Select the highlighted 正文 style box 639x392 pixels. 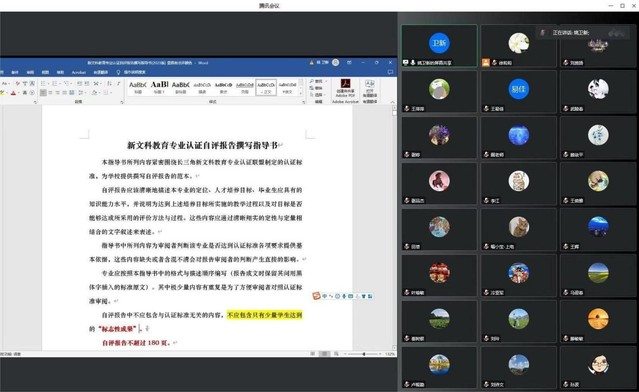[x=266, y=87]
